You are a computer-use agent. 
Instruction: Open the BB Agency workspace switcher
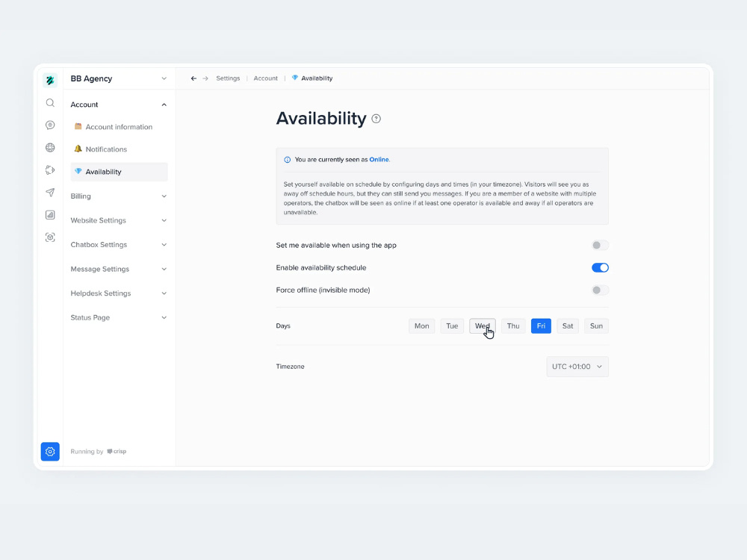(x=119, y=78)
